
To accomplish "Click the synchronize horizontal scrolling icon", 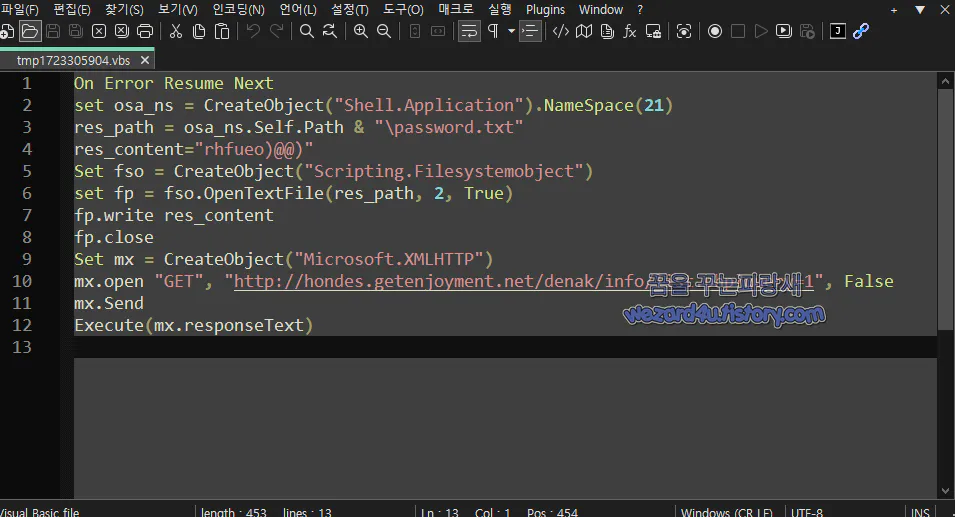I will coord(438,31).
